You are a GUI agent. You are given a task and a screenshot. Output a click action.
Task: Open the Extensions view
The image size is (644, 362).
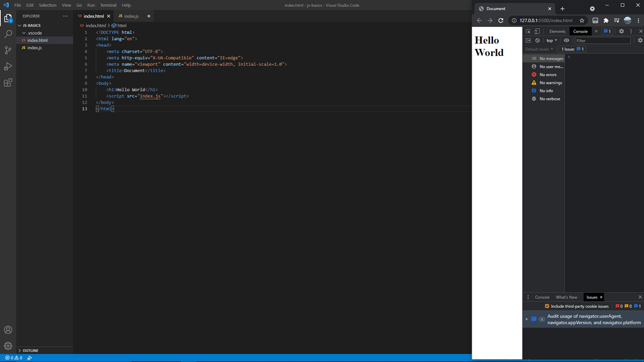(8, 83)
